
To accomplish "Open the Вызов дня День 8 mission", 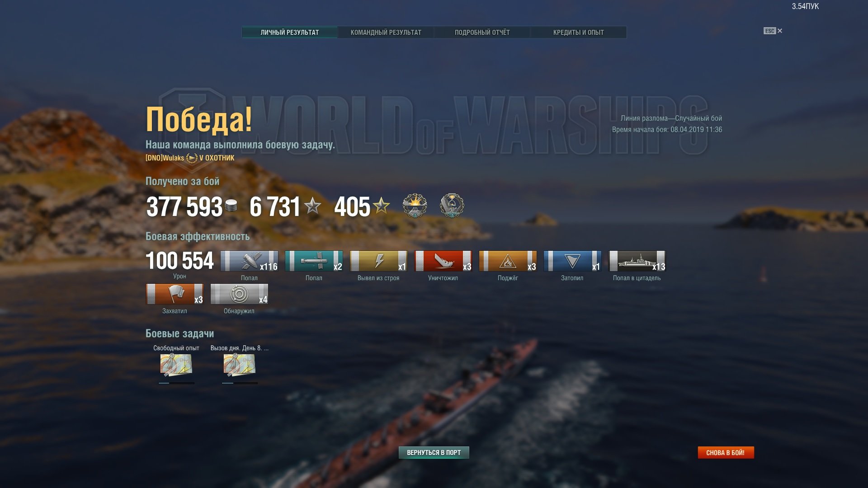I will (240, 365).
